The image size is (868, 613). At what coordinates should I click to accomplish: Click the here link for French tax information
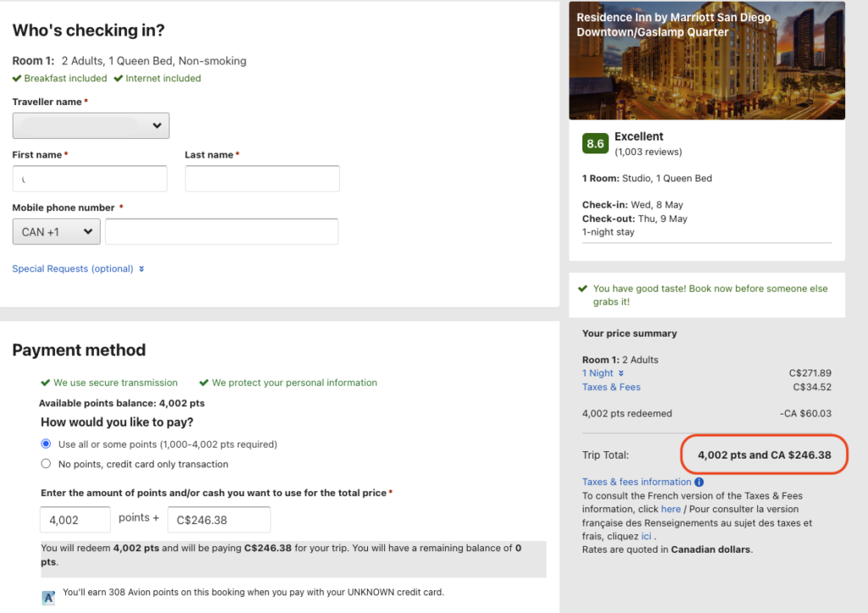670,509
